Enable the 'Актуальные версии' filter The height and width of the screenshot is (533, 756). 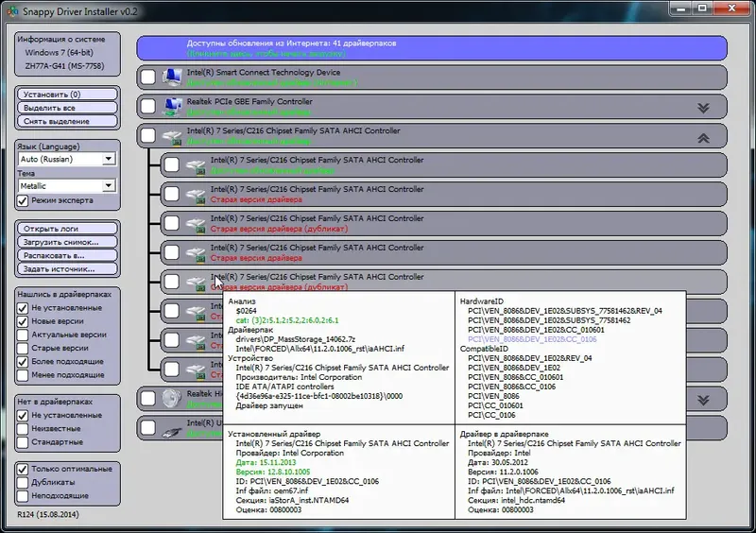pyautogui.click(x=23, y=335)
